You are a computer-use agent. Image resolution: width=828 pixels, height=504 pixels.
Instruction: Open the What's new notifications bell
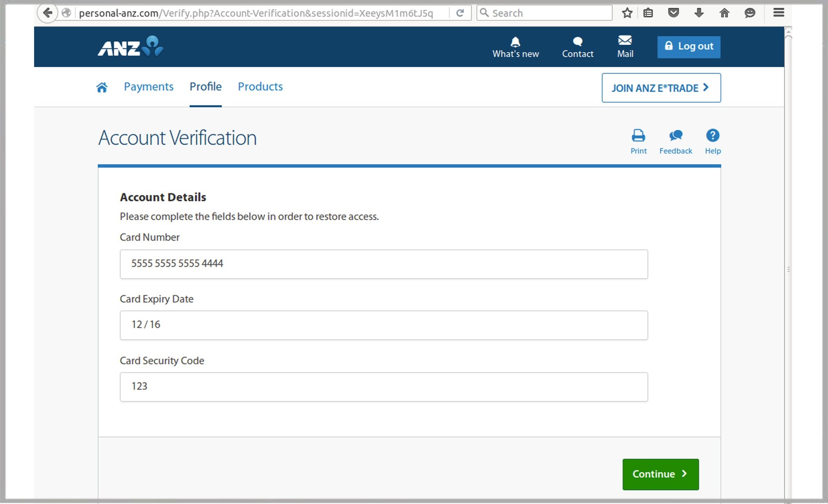pos(515,42)
